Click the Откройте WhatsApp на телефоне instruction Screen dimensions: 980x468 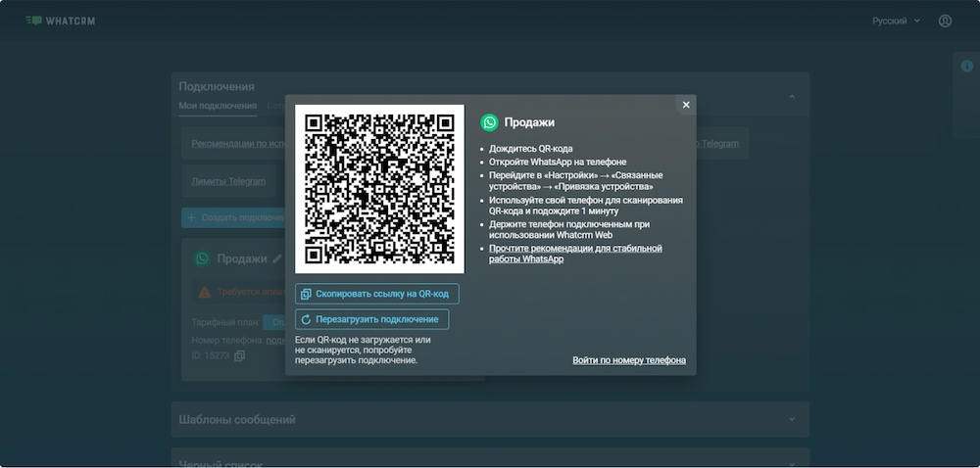click(x=558, y=163)
